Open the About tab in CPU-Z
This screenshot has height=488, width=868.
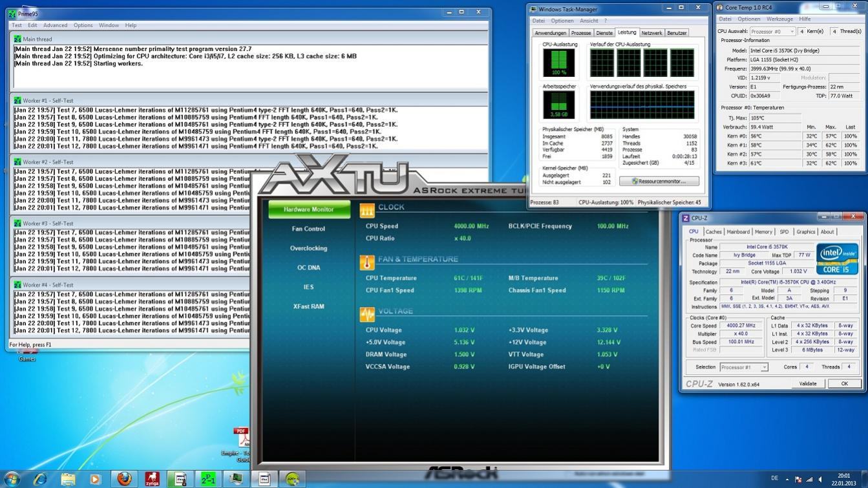[827, 231]
